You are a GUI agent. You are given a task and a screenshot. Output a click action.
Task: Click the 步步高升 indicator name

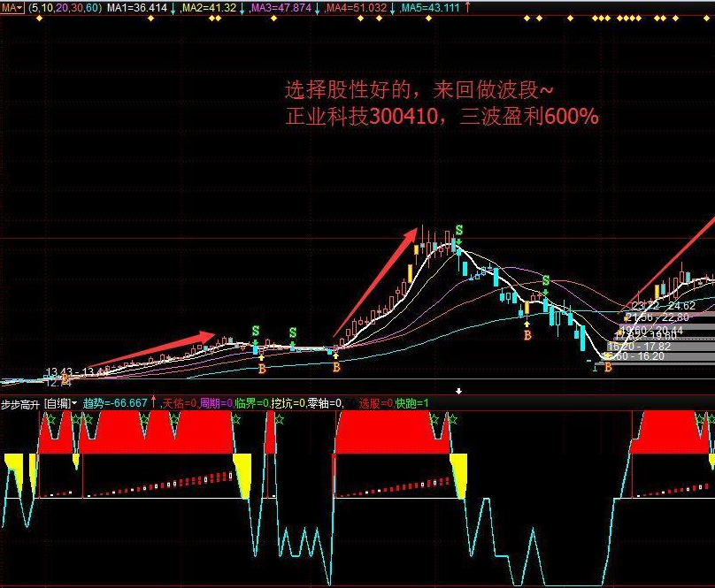20,403
